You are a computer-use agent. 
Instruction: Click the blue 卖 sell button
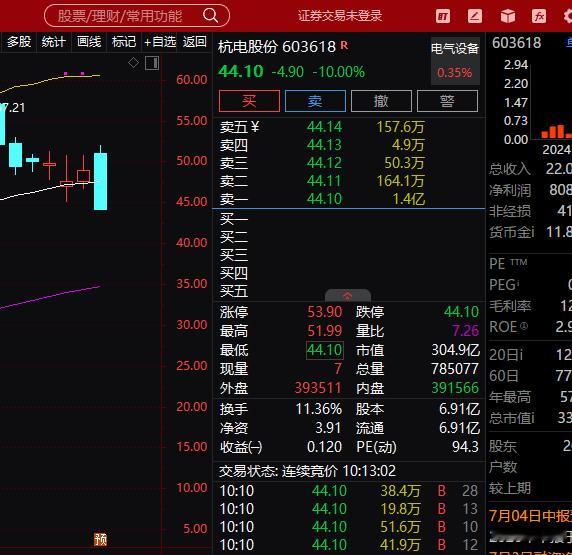[315, 101]
